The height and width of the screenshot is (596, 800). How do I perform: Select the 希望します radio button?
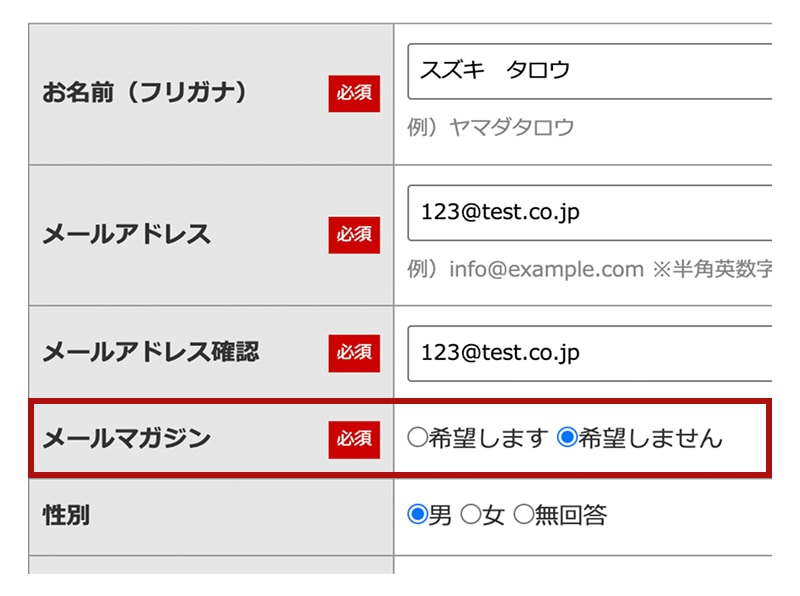(x=418, y=437)
